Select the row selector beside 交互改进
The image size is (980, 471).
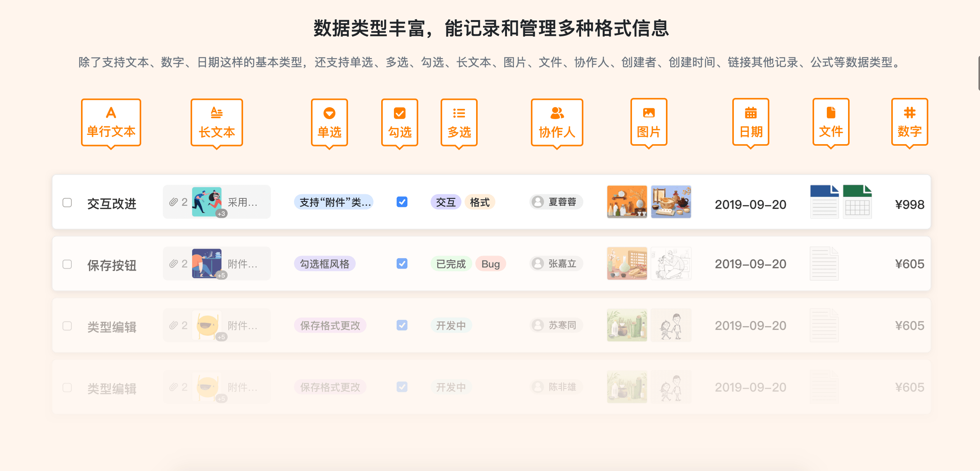[68, 202]
